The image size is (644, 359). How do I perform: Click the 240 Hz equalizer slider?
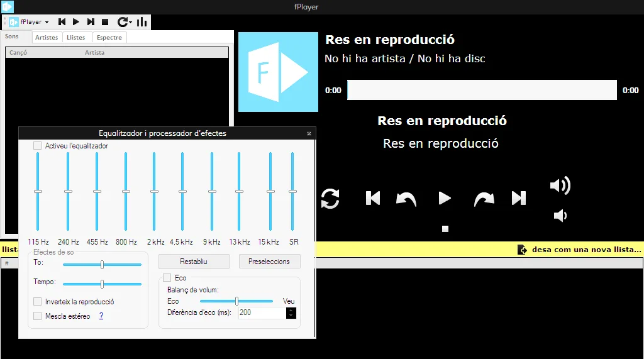tap(68, 191)
